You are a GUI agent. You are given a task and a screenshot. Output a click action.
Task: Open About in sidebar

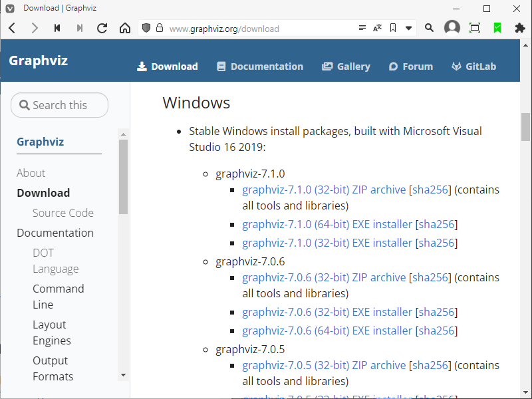click(31, 173)
